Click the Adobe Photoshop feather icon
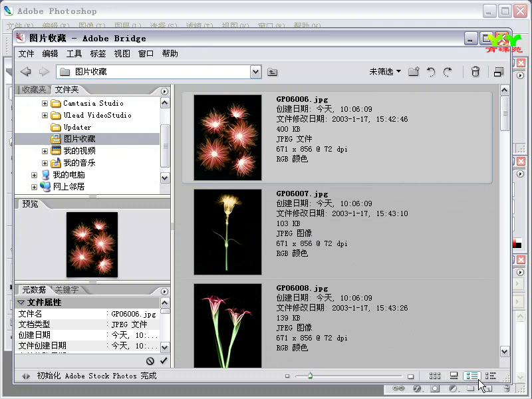This screenshot has height=399, width=532. pos(8,11)
